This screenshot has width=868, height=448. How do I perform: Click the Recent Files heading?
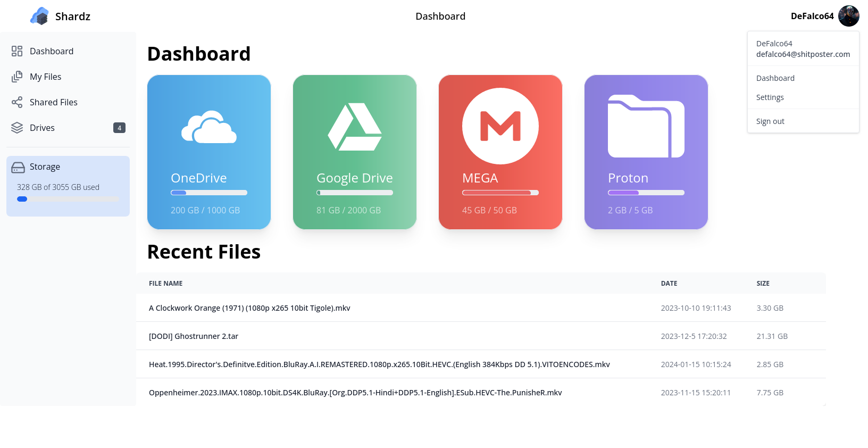[x=204, y=252]
